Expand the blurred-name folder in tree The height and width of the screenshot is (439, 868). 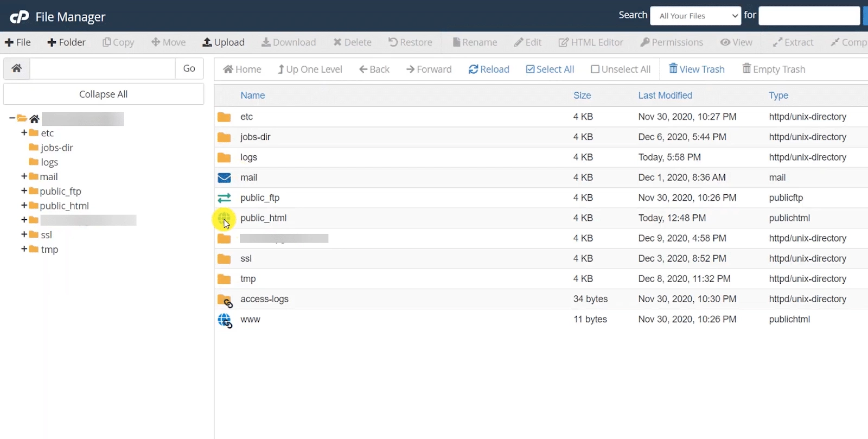pos(24,220)
